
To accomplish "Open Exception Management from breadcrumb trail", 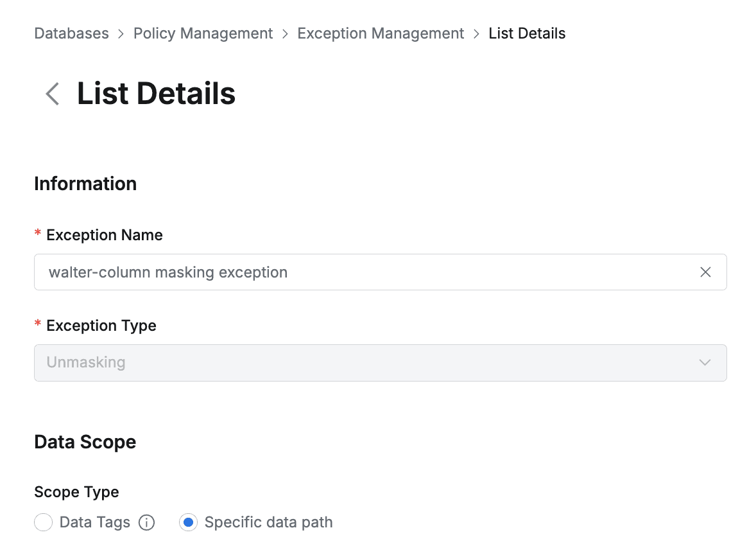I will coord(381,33).
